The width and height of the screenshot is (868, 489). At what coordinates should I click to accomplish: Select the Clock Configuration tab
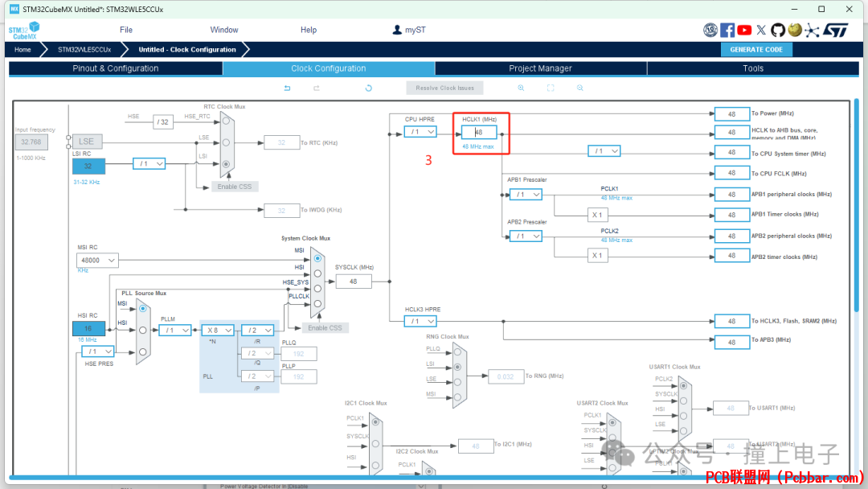pyautogui.click(x=329, y=68)
